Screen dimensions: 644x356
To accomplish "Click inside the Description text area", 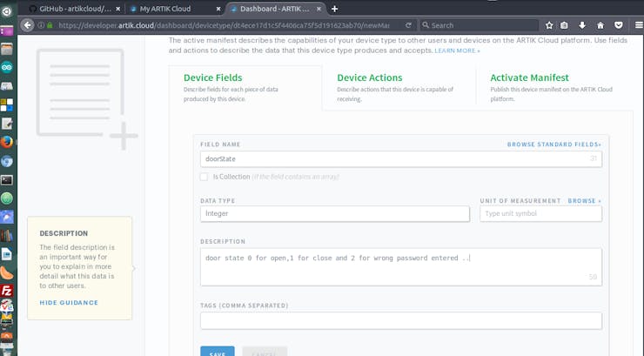I will click(401, 267).
